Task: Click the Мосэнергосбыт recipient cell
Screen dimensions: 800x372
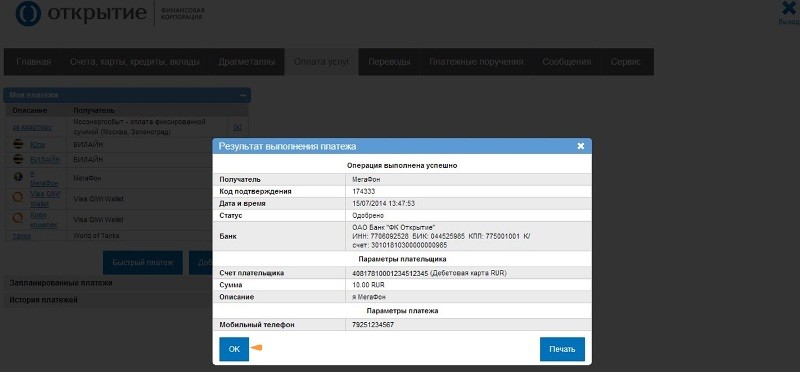Action: (147, 127)
